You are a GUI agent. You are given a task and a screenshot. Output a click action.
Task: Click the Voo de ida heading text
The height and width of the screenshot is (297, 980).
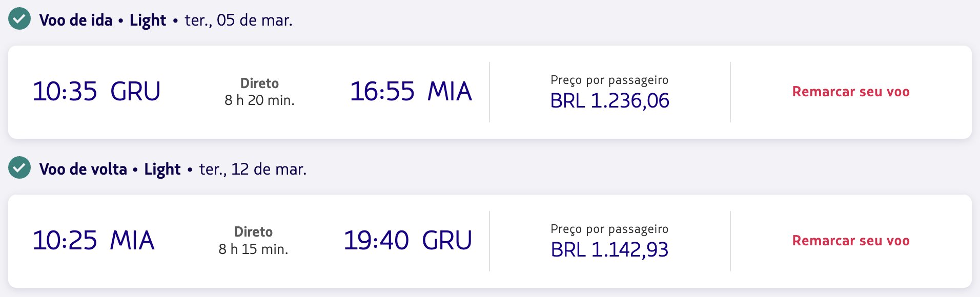(x=76, y=20)
